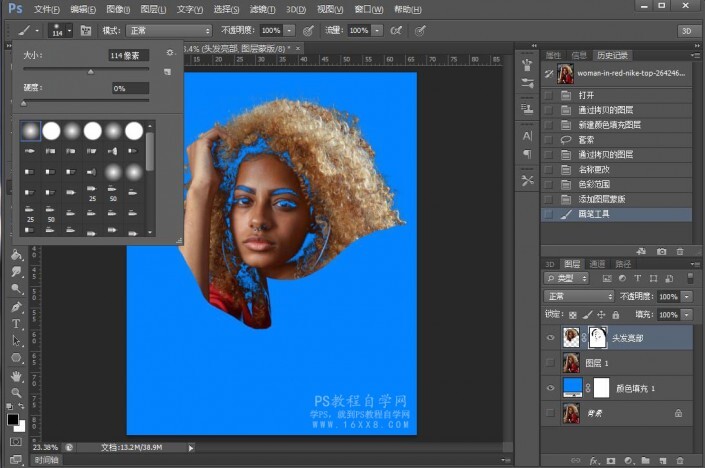
Task: Show the 图层 1 layer
Action: (550, 363)
